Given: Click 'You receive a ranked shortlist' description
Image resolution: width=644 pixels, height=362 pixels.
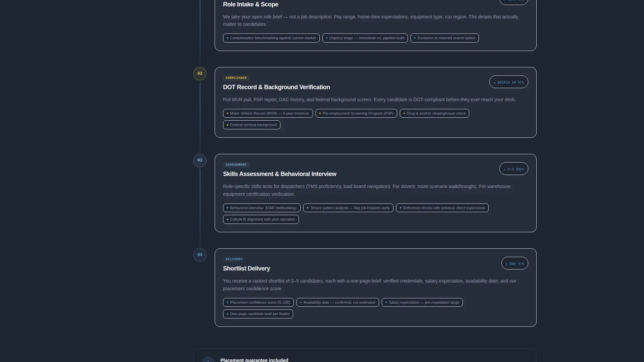Looking at the screenshot, I should [x=370, y=285].
